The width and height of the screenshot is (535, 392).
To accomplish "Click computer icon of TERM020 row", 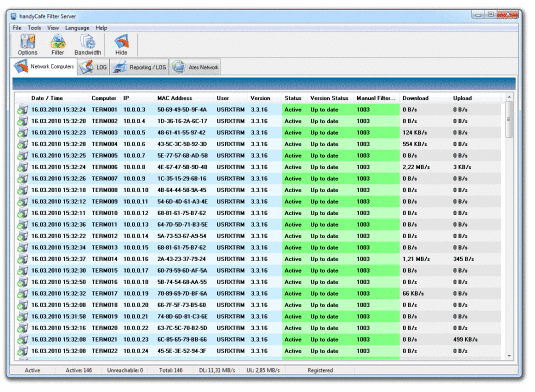I will pos(23,328).
